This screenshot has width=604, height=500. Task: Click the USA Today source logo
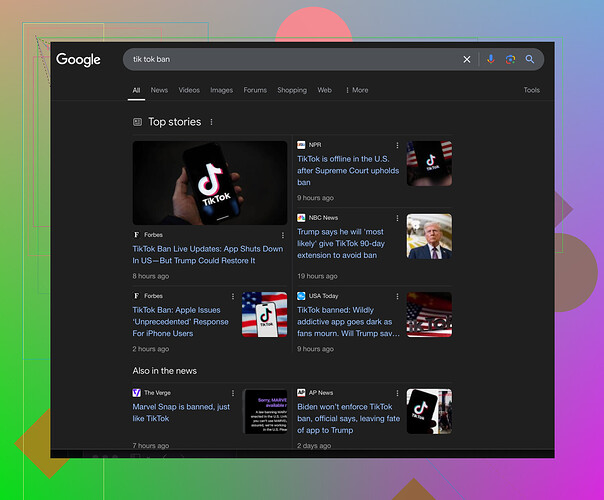click(301, 296)
